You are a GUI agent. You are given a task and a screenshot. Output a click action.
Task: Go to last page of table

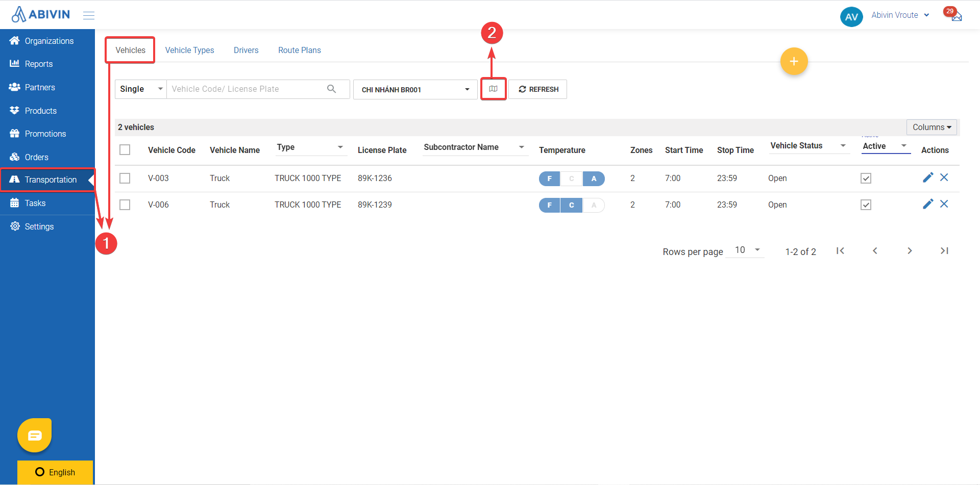click(x=944, y=250)
